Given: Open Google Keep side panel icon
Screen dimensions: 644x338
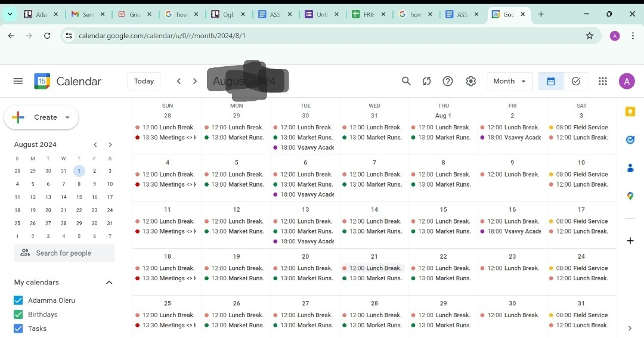Looking at the screenshot, I should pos(630,111).
